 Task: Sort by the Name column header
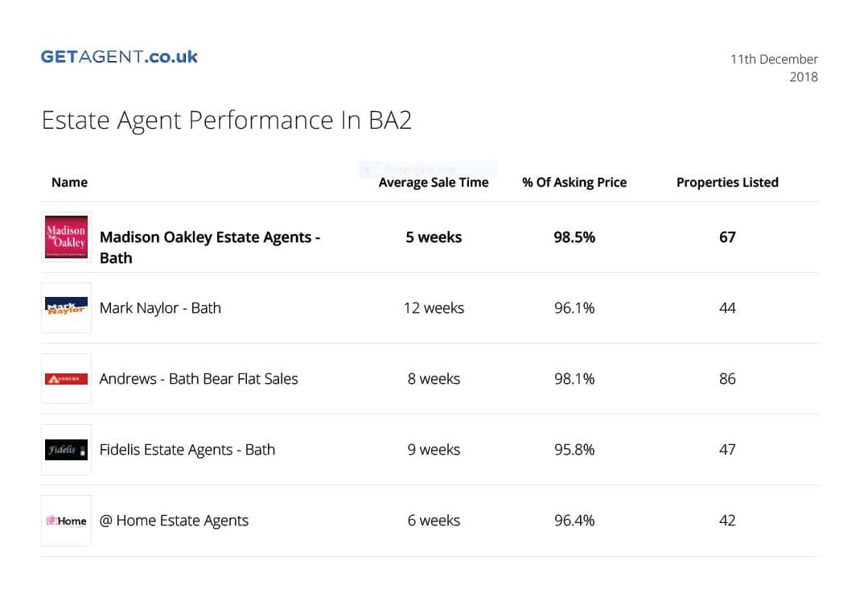69,182
